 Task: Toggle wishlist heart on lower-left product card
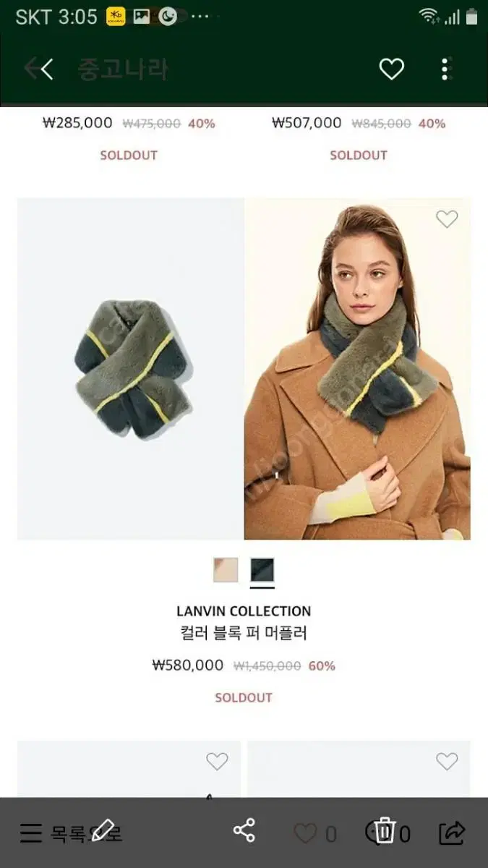pos(217,761)
